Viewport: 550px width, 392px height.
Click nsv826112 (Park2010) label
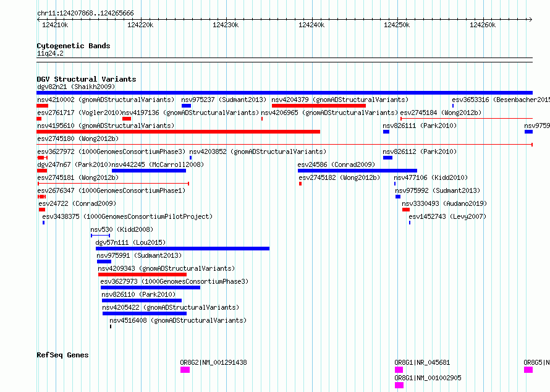(420, 151)
